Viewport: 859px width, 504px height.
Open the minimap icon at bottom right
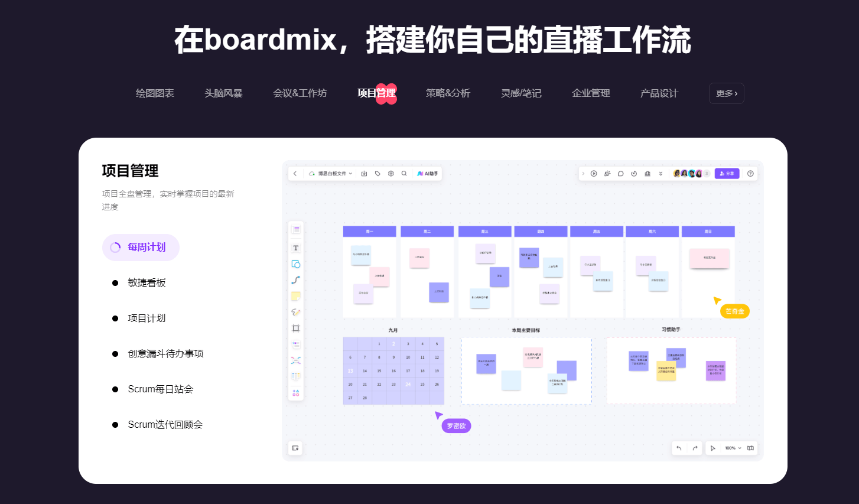(750, 448)
